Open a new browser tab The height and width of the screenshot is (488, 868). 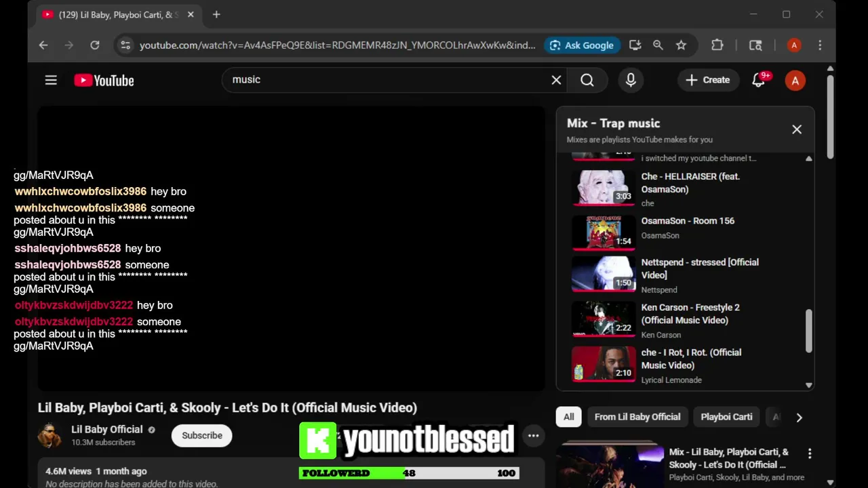click(x=216, y=14)
